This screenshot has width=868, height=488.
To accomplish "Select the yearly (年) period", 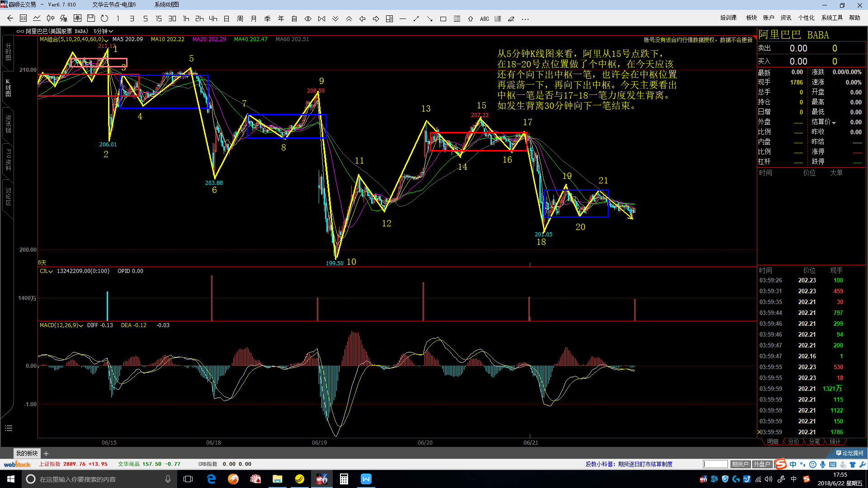I will (281, 19).
